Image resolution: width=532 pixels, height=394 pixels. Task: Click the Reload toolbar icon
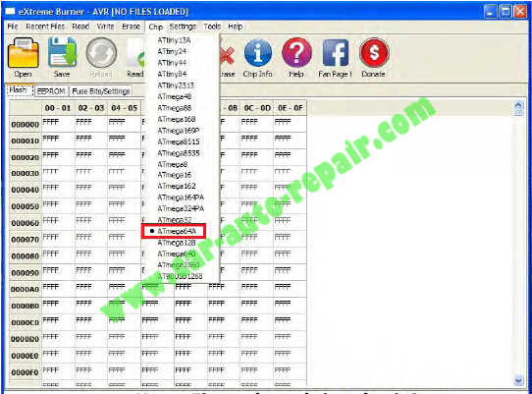point(101,57)
